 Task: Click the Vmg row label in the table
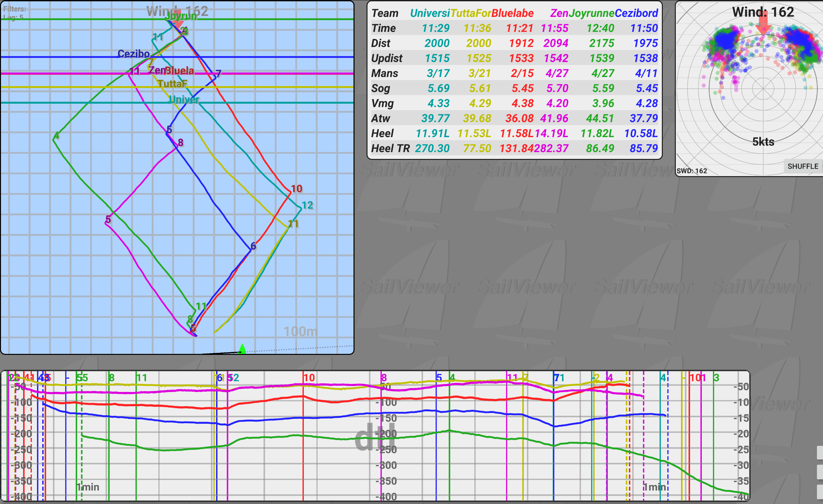382,103
